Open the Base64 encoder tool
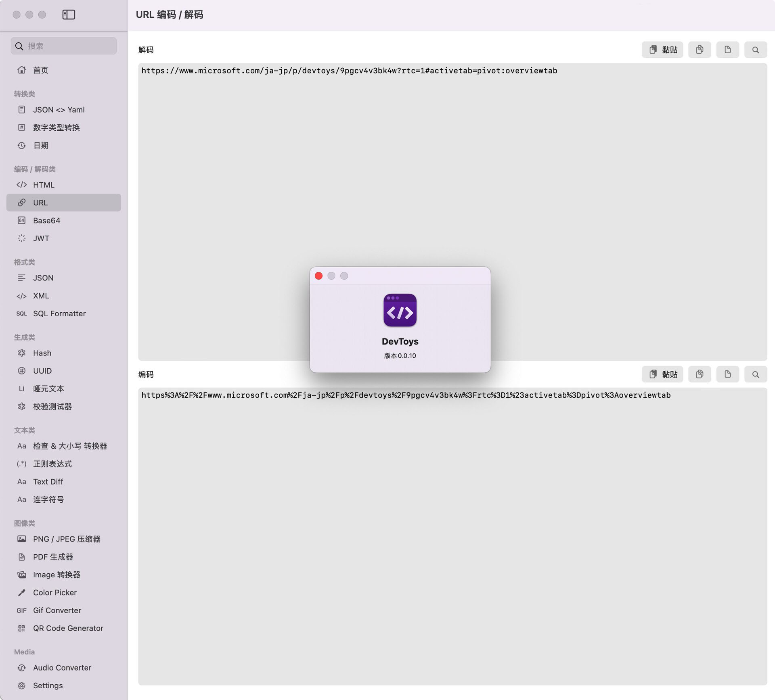 pos(64,220)
